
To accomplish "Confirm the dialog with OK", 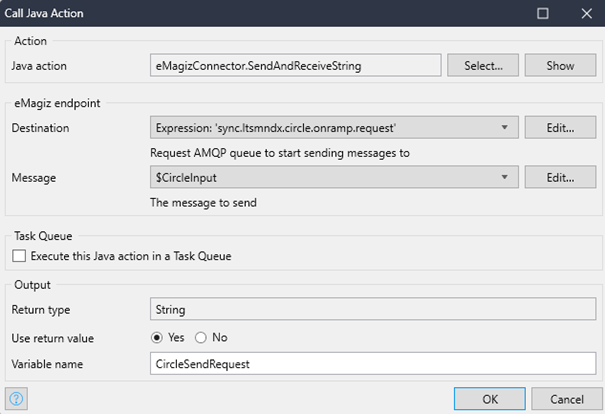I will pyautogui.click(x=490, y=399).
